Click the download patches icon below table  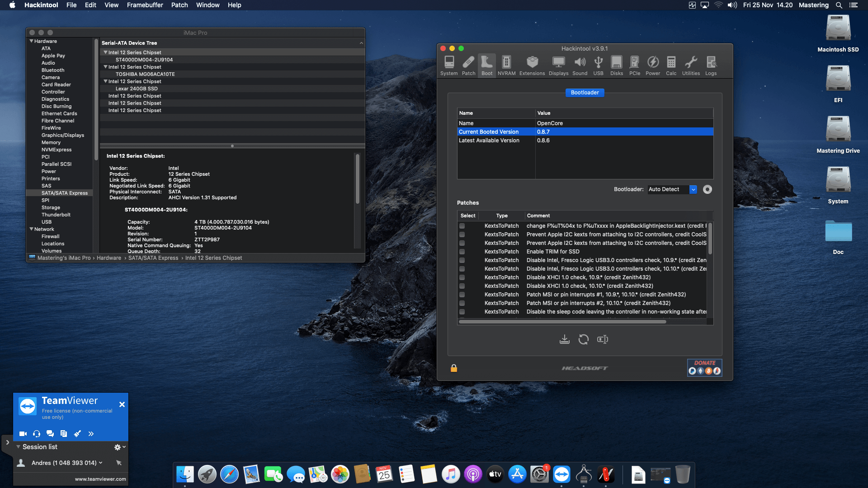(564, 339)
